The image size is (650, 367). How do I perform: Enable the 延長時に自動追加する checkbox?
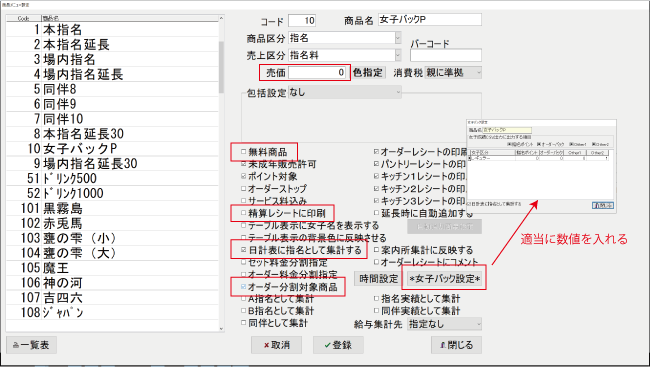tap(376, 213)
